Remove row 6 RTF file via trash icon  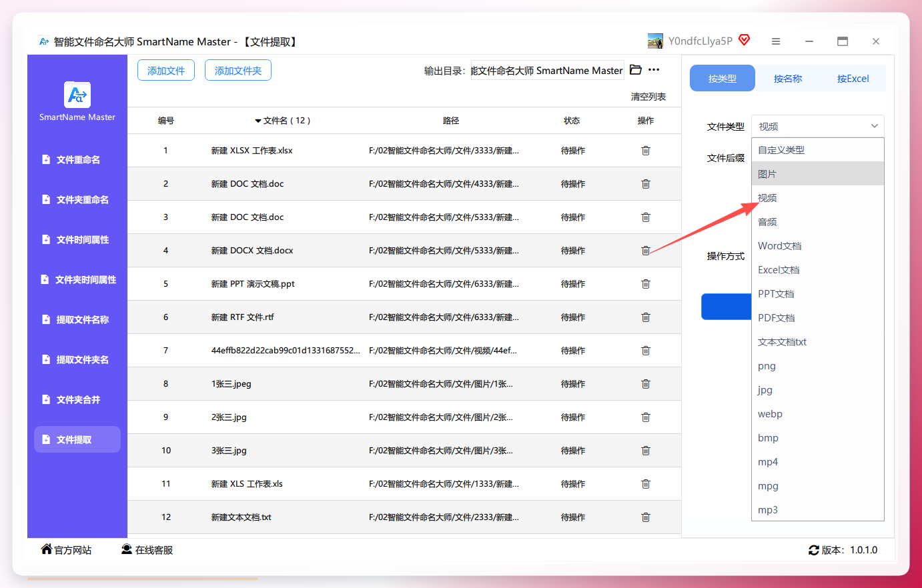646,317
